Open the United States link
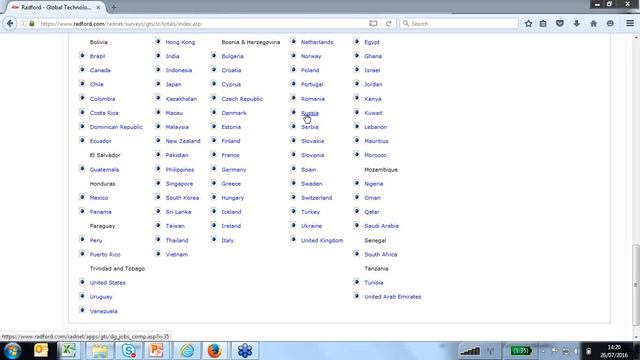640x360 pixels. coord(108,282)
